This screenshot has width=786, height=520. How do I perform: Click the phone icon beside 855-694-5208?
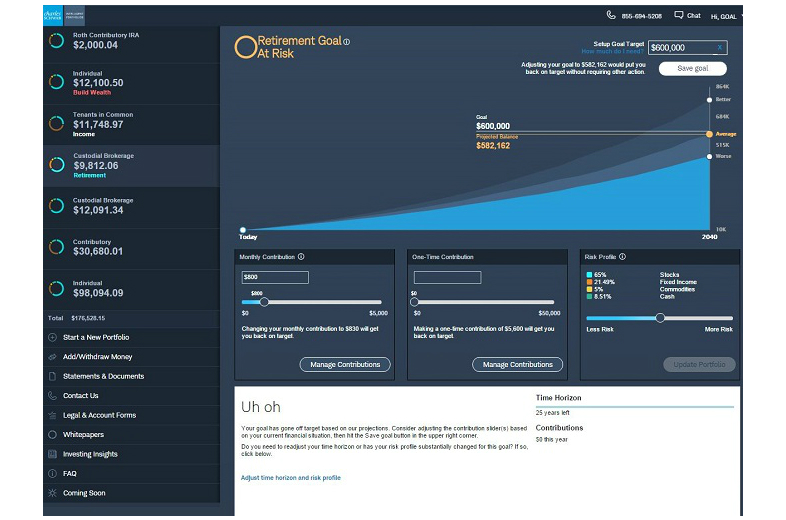[x=611, y=16]
